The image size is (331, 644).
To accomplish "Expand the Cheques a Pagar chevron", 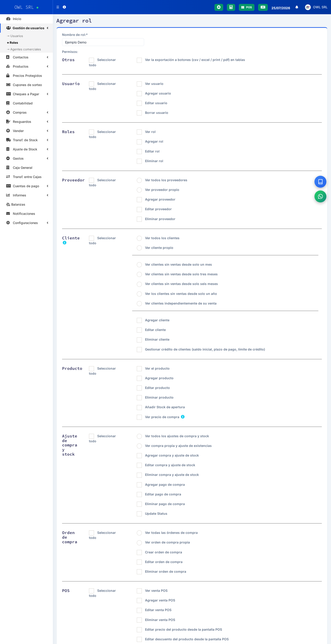I will (x=47, y=94).
